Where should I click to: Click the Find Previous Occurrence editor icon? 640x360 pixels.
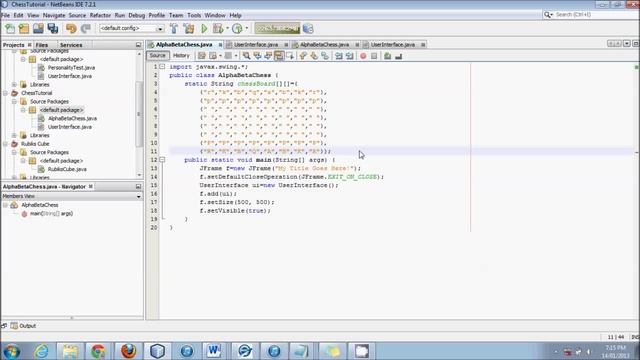point(257,56)
